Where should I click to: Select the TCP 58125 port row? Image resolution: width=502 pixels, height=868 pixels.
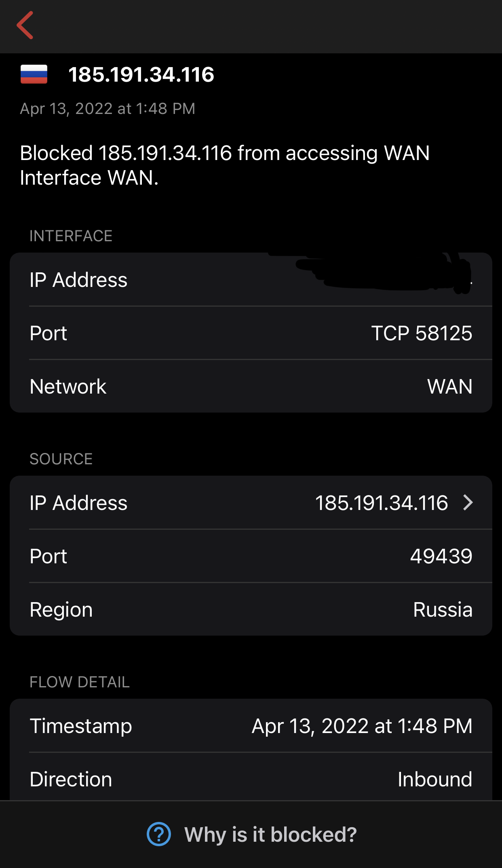point(251,333)
